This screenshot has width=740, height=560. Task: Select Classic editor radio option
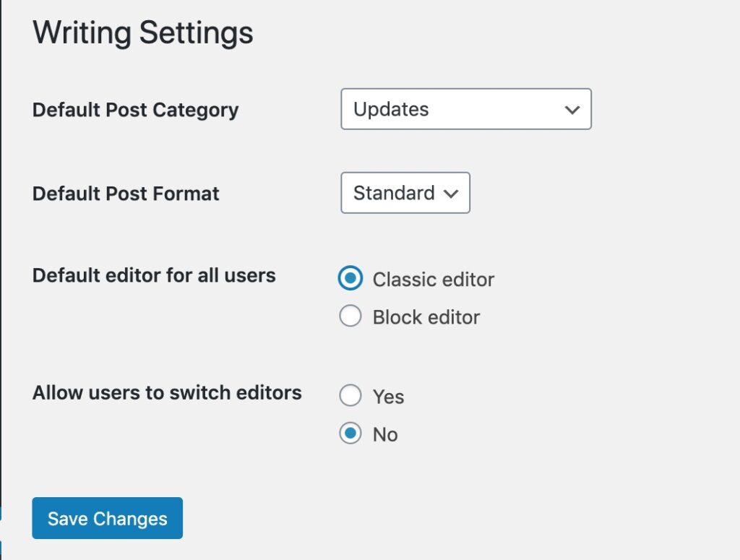pyautogui.click(x=350, y=278)
